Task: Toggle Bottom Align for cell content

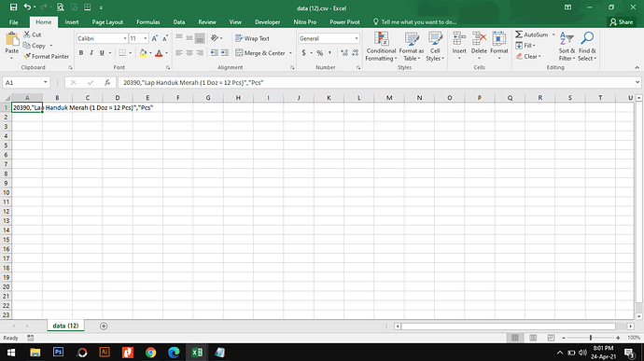Action: tap(200, 38)
